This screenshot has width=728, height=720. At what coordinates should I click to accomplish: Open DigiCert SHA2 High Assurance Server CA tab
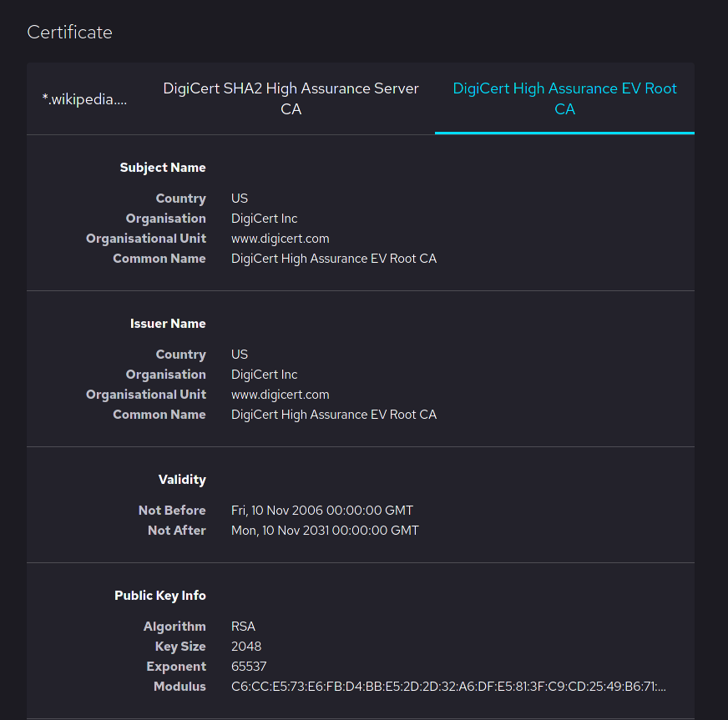(291, 98)
